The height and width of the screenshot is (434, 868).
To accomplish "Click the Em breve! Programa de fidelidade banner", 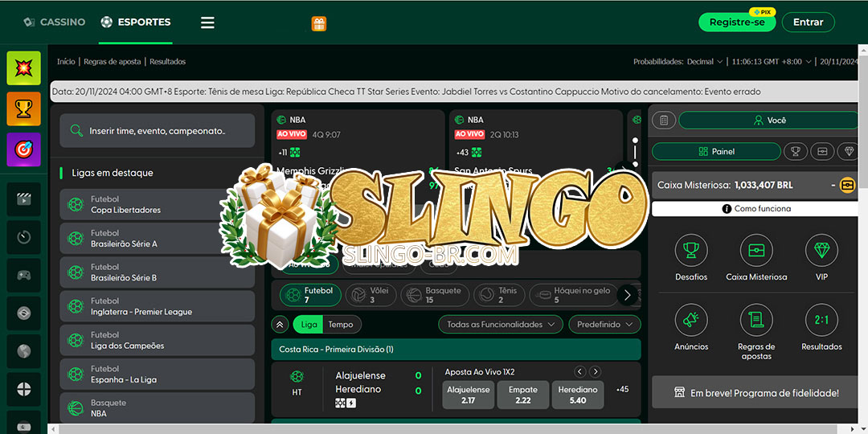I will (x=756, y=392).
